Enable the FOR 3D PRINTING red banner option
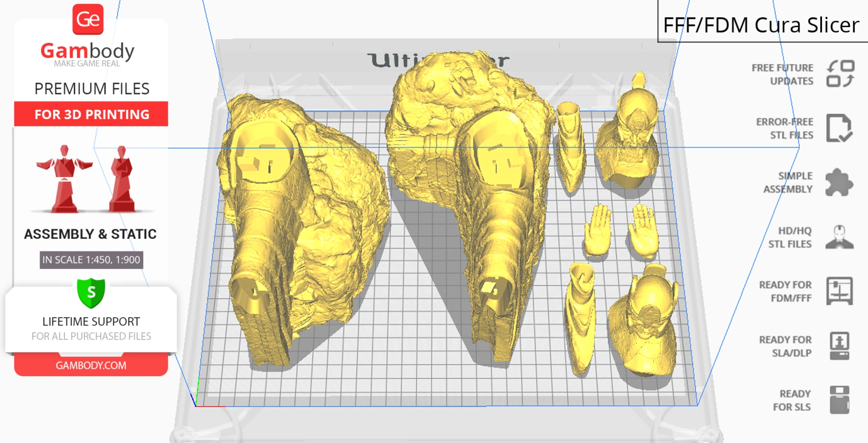 coord(91,114)
